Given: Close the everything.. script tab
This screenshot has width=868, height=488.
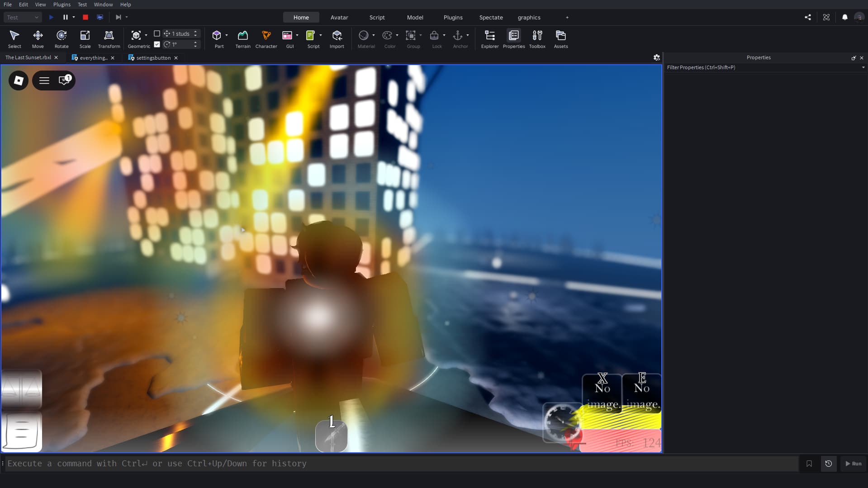Looking at the screenshot, I should (x=113, y=58).
